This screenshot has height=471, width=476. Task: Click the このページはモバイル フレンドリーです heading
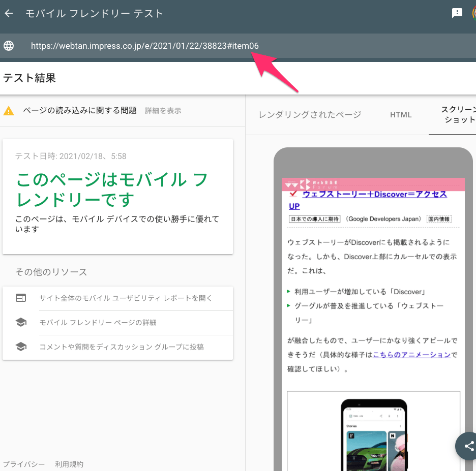point(112,189)
